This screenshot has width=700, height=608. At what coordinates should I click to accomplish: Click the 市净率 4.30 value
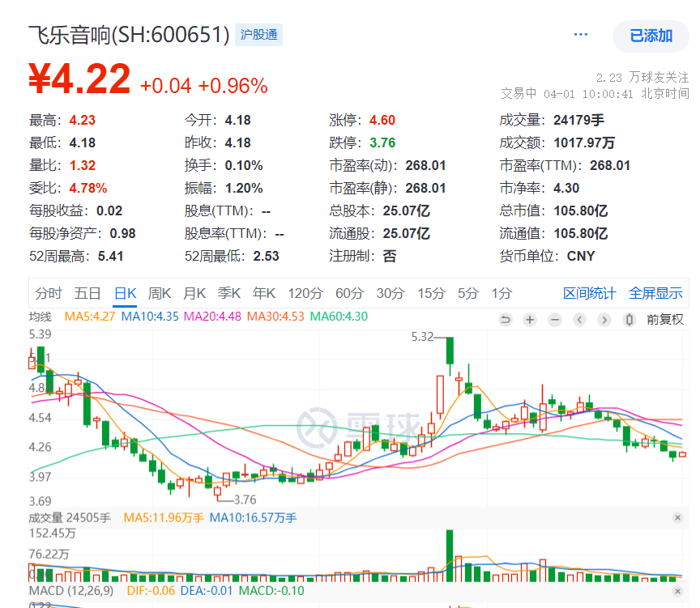point(566,188)
